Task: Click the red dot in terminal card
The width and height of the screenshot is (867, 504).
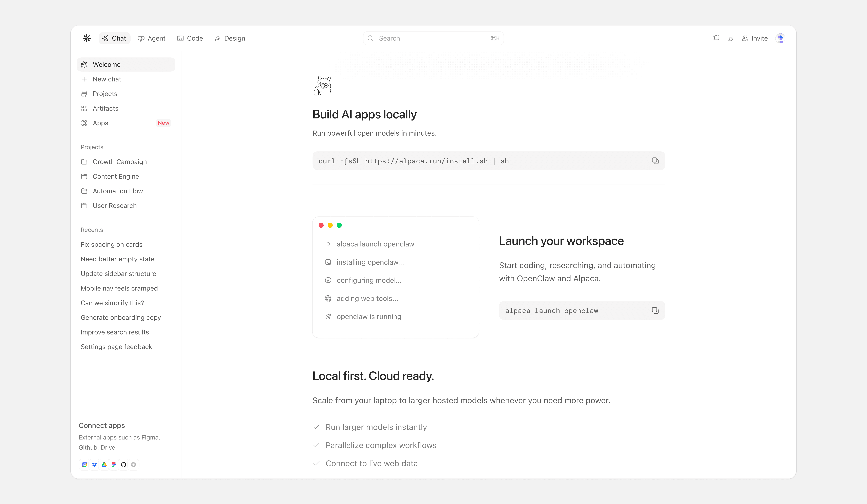Action: coord(321,225)
